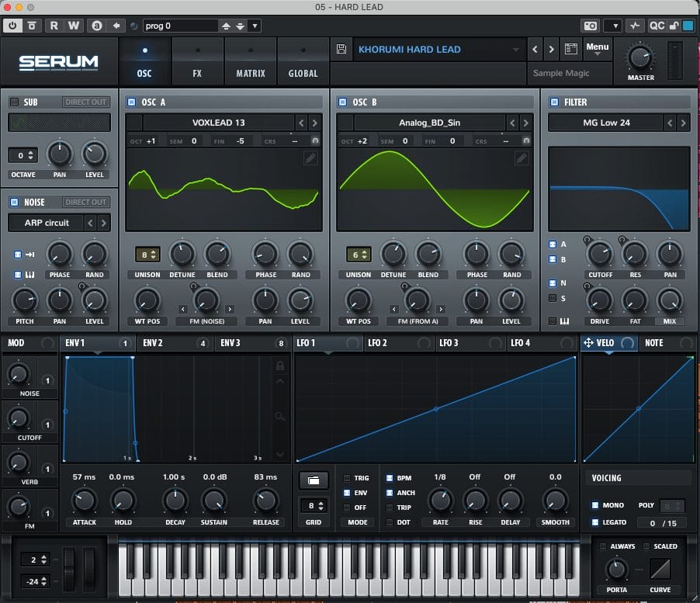The image size is (700, 603).
Task: Select next noise sample
Action: [103, 223]
